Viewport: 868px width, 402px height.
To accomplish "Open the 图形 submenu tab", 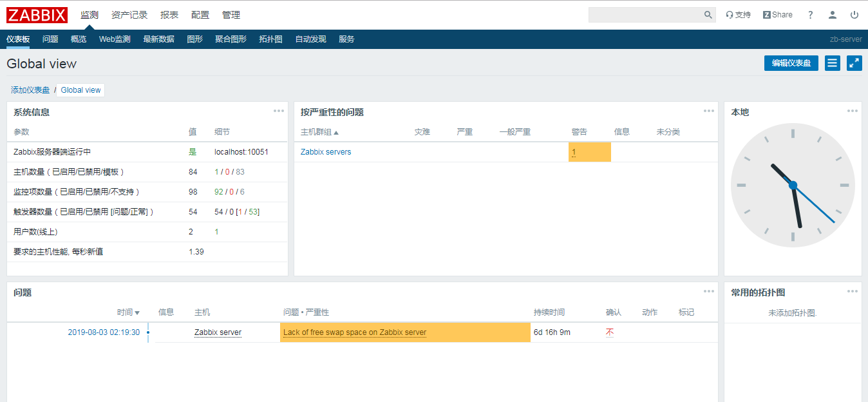I will point(194,39).
